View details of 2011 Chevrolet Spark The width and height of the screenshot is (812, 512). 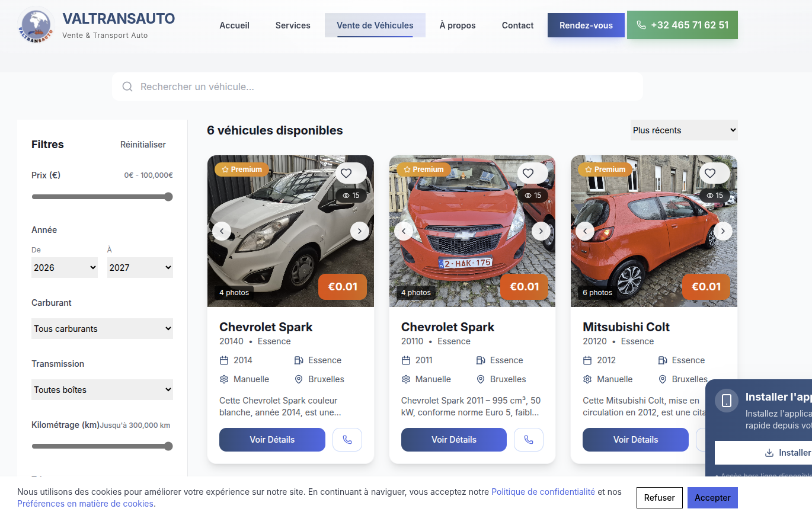coord(454,440)
